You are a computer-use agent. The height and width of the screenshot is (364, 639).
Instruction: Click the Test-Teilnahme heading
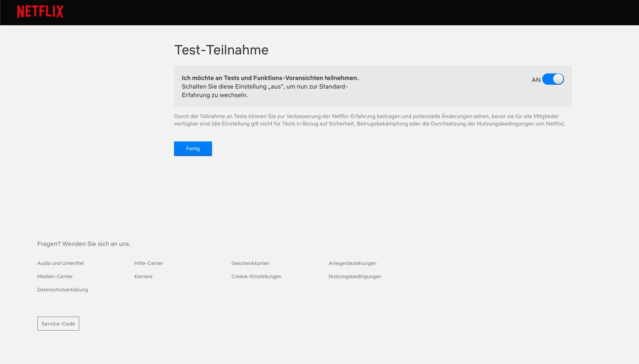[221, 50]
